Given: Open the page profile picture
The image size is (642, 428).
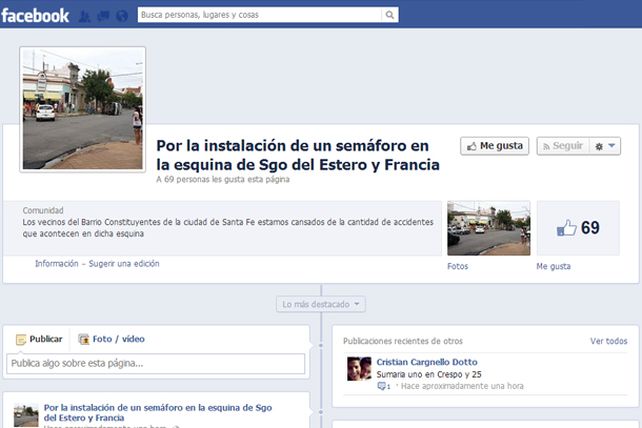Looking at the screenshot, I should [83, 109].
